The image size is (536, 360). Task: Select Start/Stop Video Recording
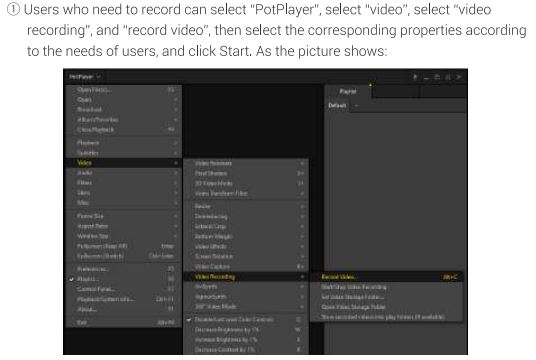[x=386, y=287]
